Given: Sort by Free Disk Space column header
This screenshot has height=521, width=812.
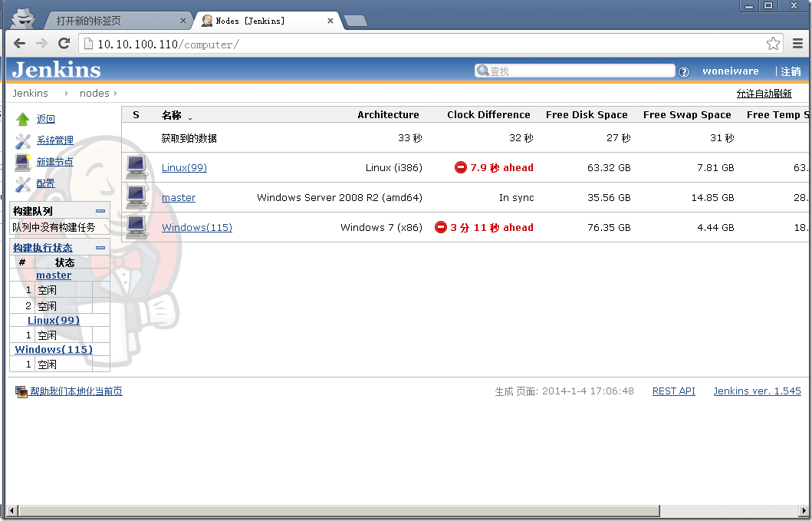Looking at the screenshot, I should (587, 115).
